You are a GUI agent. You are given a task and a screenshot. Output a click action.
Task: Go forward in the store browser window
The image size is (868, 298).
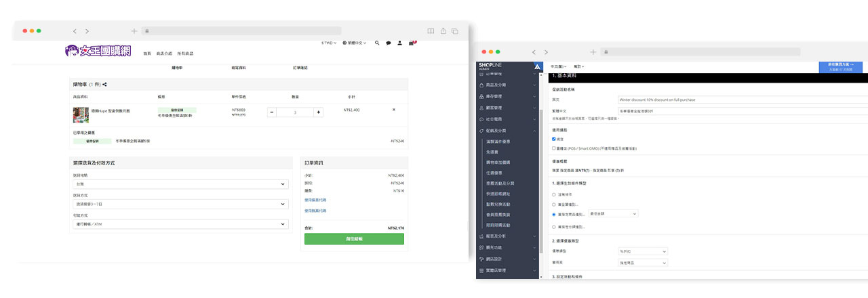pyautogui.click(x=87, y=31)
